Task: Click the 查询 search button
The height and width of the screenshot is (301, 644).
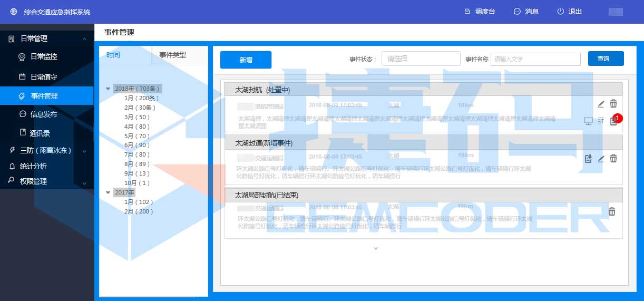Action: click(x=606, y=59)
